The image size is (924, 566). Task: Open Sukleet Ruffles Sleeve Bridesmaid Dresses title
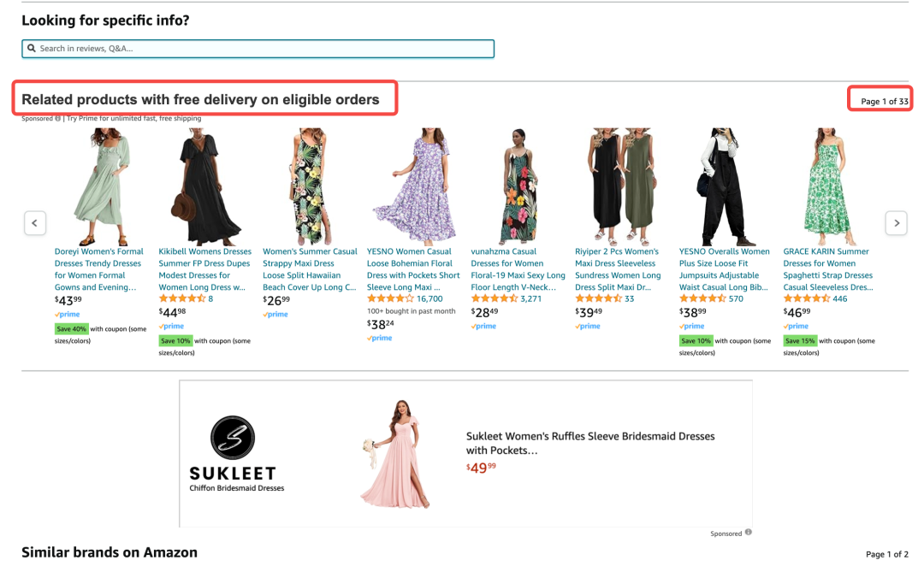tap(589, 443)
